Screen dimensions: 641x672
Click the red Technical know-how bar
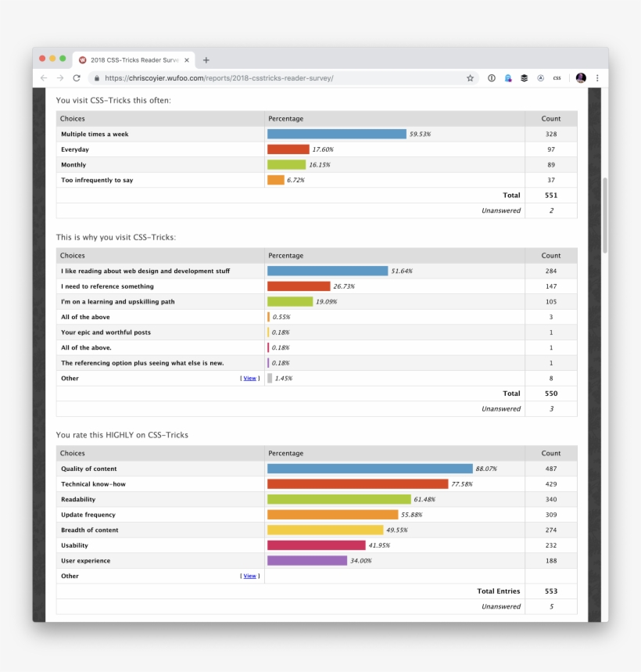point(357,484)
